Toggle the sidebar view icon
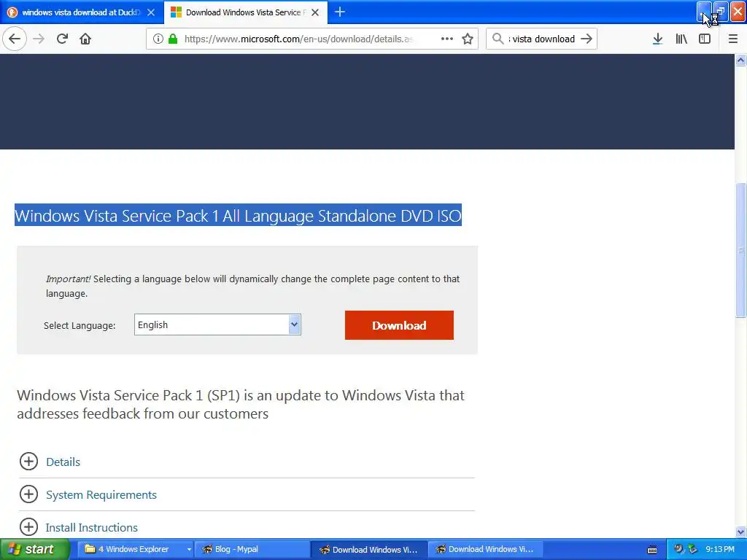 point(705,39)
